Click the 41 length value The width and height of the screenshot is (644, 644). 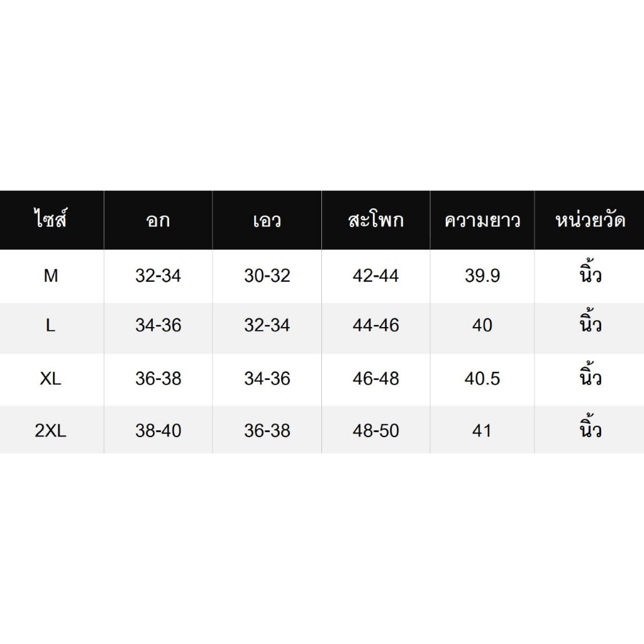pyautogui.click(x=482, y=431)
